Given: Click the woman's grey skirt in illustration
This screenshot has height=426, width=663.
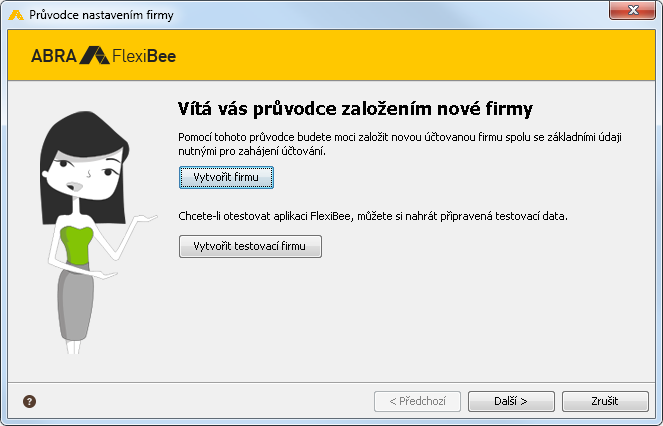Looking at the screenshot, I should pyautogui.click(x=75, y=302).
